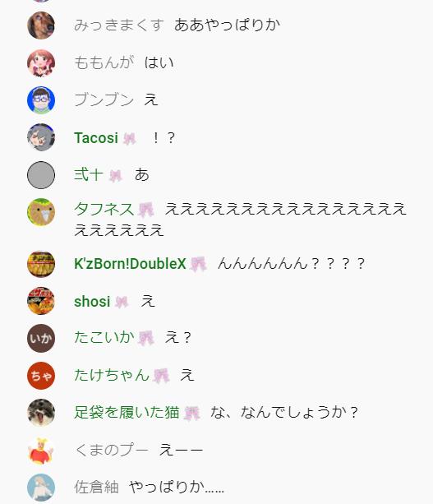Select タフネス's long ええええ message

tap(240, 220)
